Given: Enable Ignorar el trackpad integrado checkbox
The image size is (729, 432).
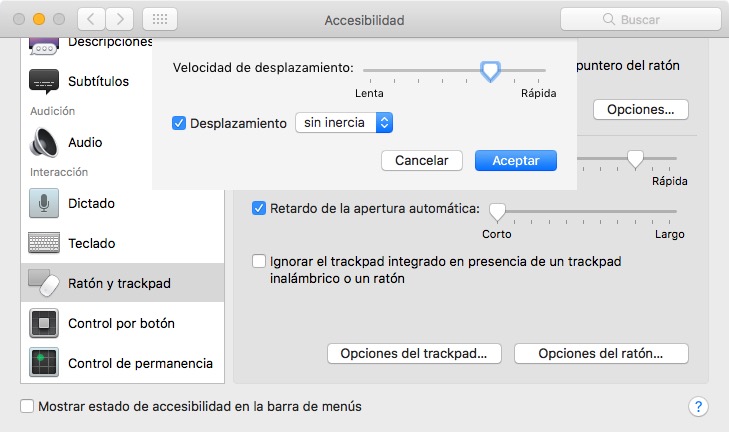Looking at the screenshot, I should click(259, 261).
